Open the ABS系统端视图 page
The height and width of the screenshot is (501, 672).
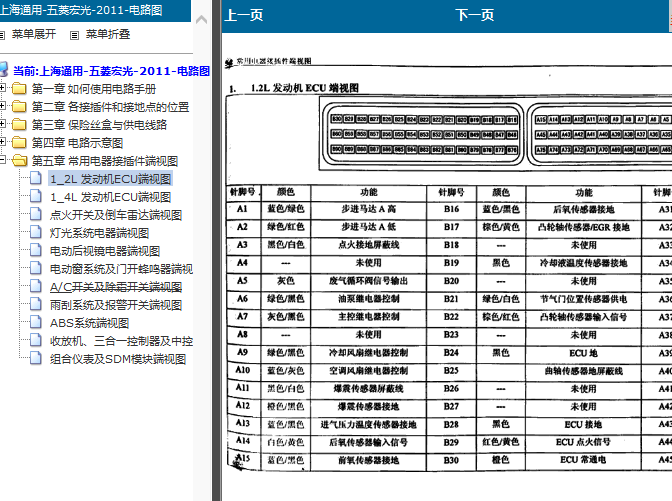point(90,323)
